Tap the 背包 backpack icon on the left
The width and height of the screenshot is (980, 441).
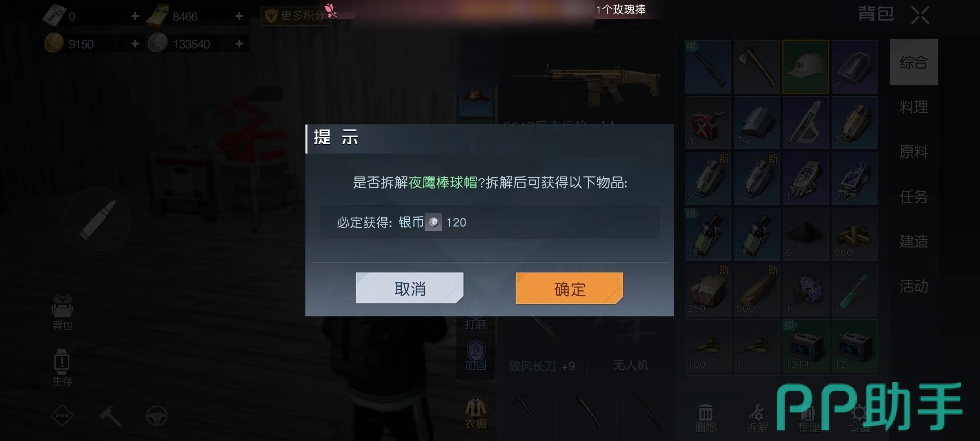(62, 312)
